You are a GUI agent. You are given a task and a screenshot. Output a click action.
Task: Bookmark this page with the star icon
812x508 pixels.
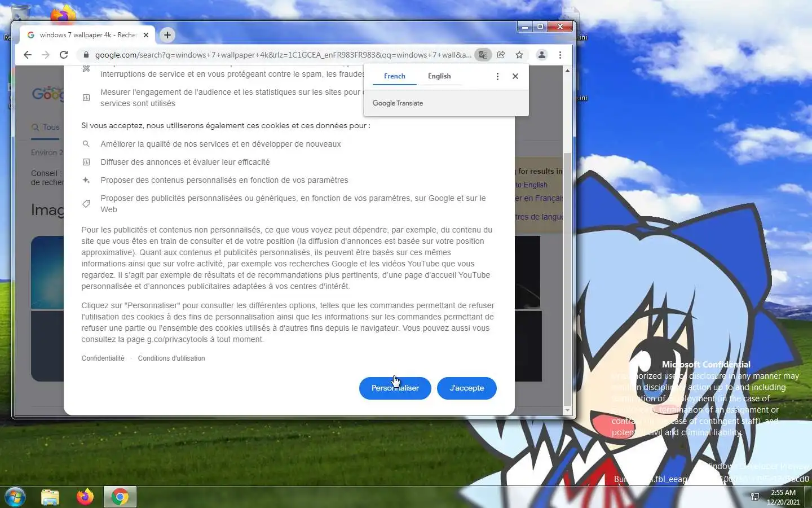click(x=519, y=55)
